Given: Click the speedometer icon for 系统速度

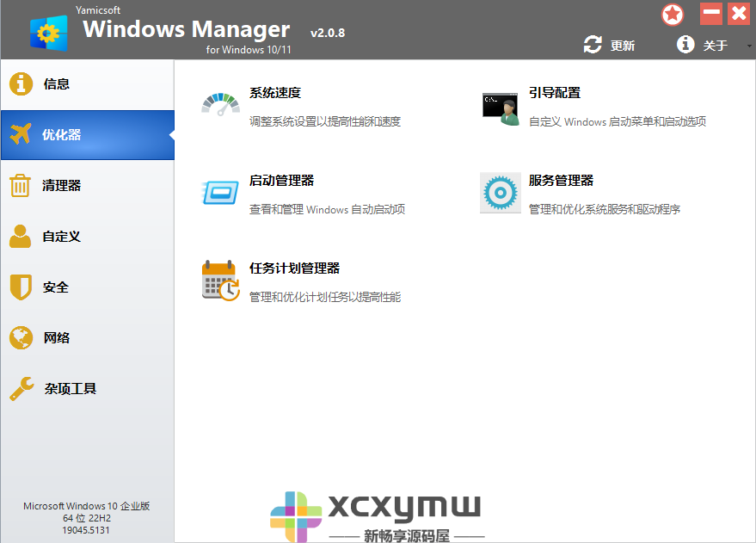Looking at the screenshot, I should [x=221, y=105].
